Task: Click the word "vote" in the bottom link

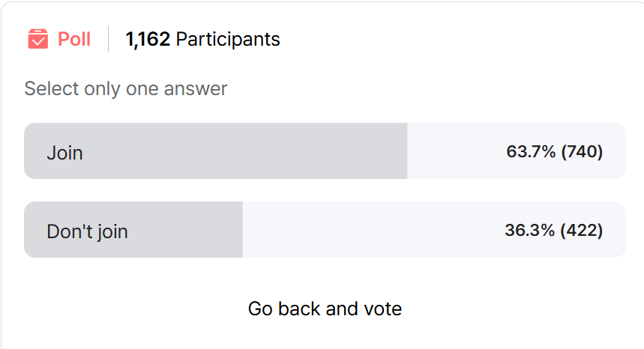Action: point(383,309)
